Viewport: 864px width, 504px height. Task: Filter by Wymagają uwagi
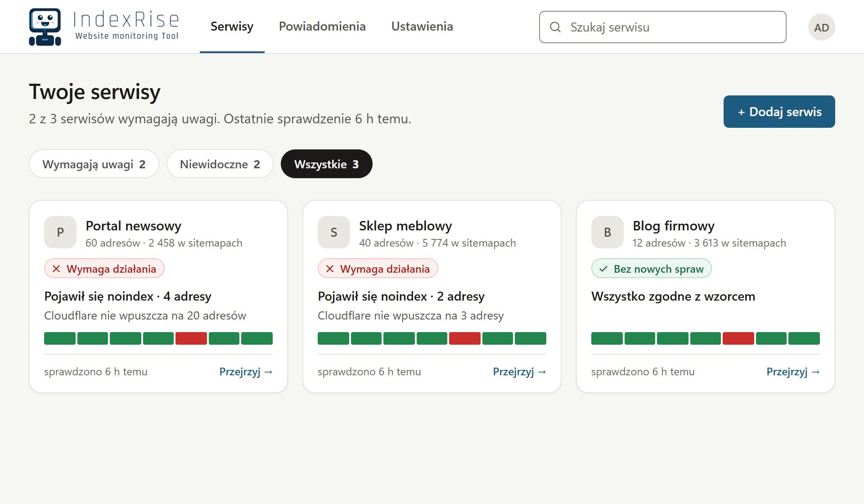pyautogui.click(x=94, y=164)
